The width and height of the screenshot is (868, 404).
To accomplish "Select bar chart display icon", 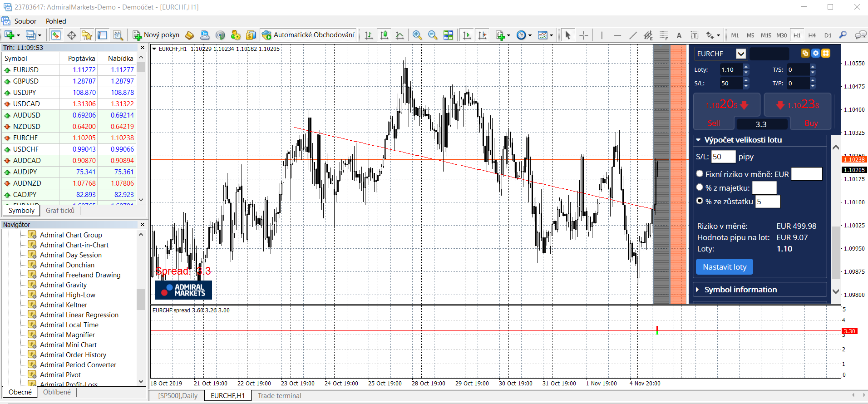I will tap(369, 35).
